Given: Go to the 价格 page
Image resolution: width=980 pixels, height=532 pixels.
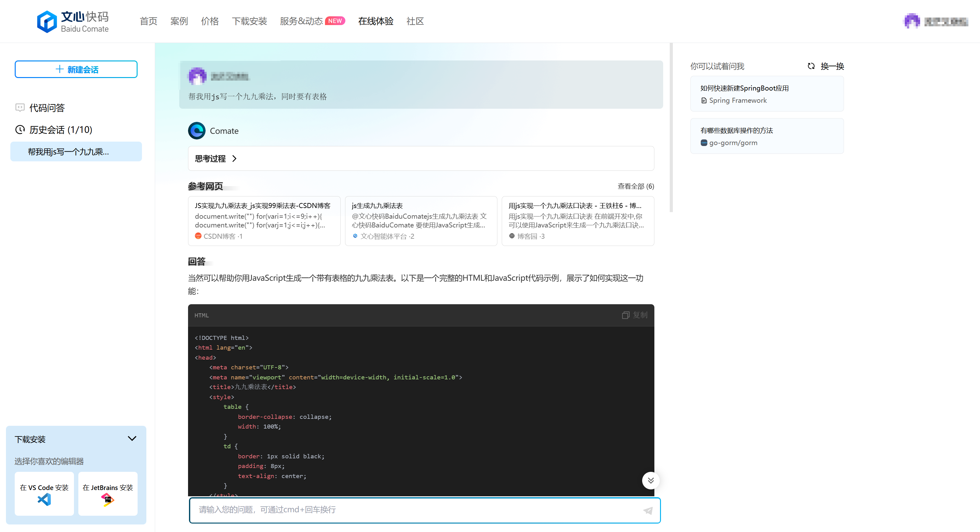Looking at the screenshot, I should [x=210, y=21].
